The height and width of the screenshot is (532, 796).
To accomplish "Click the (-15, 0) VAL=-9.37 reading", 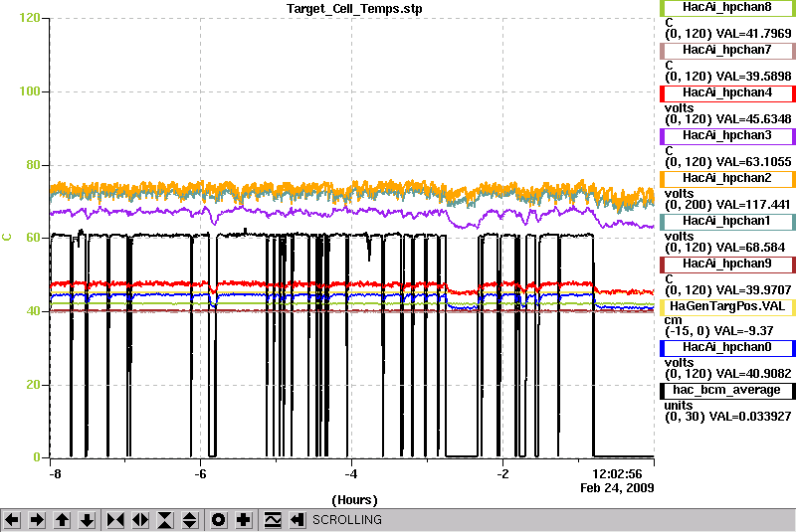I will [718, 331].
